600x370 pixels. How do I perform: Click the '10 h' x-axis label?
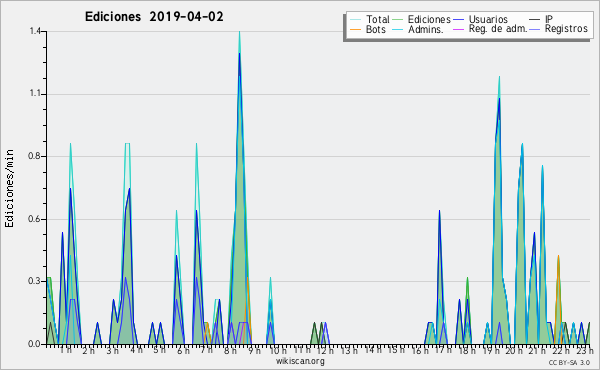click(x=278, y=350)
